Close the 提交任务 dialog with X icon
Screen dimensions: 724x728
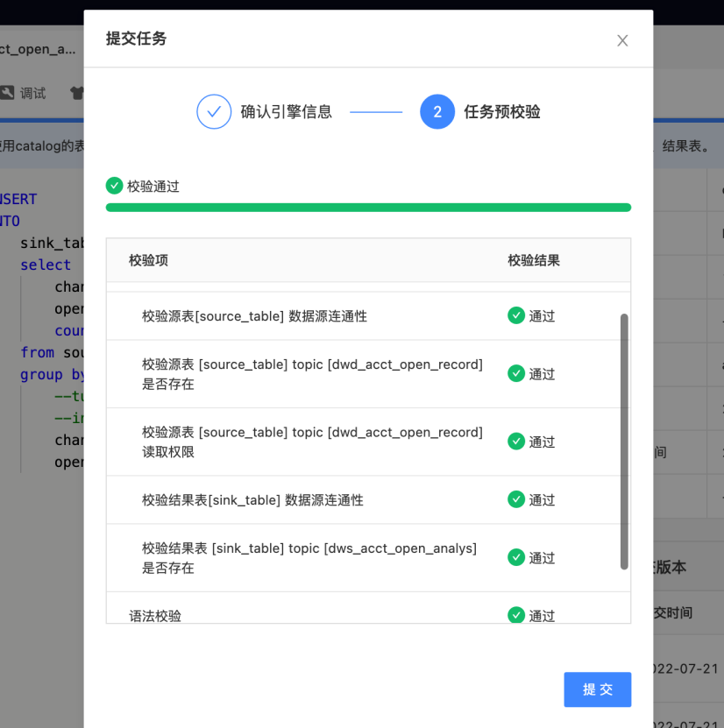tap(622, 41)
